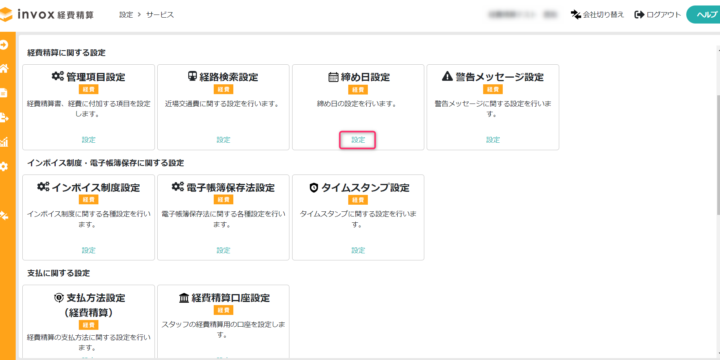Open the Home icon in the sidebar
720x360 pixels.
tap(4, 69)
